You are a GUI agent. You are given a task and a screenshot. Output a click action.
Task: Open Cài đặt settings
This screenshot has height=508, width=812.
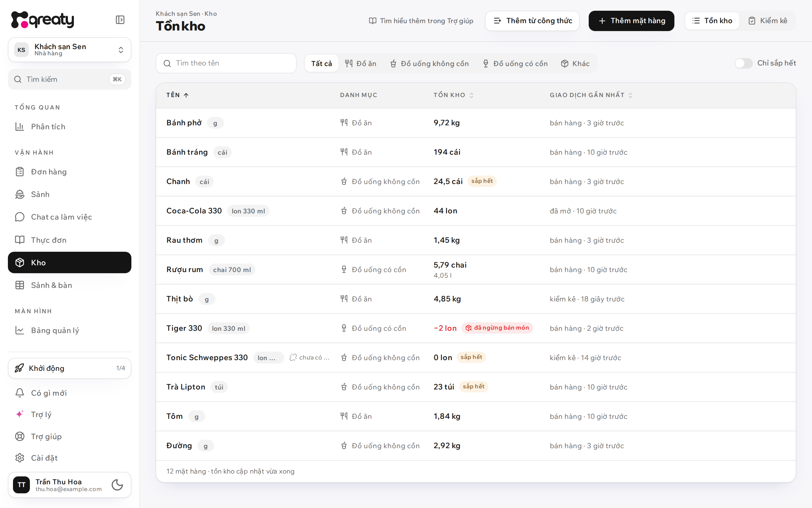[x=69, y=457]
